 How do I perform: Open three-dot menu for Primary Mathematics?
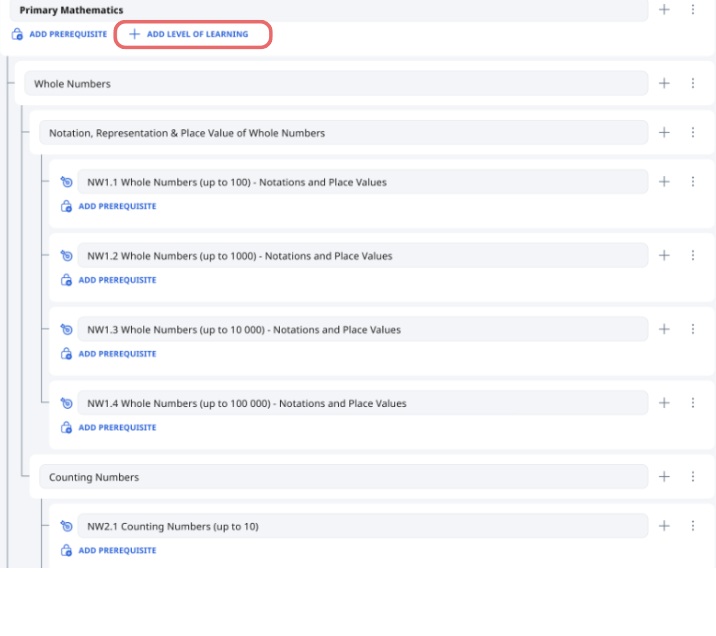[x=692, y=10]
